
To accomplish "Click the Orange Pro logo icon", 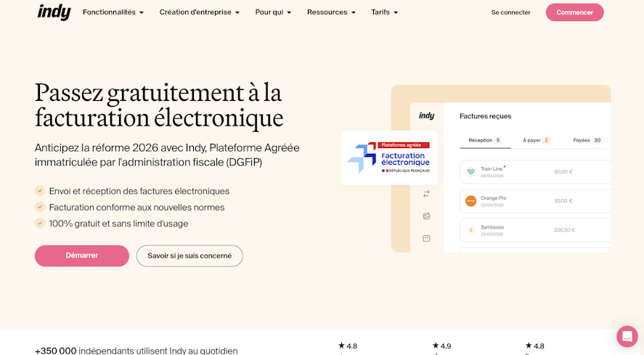I will click(x=470, y=201).
